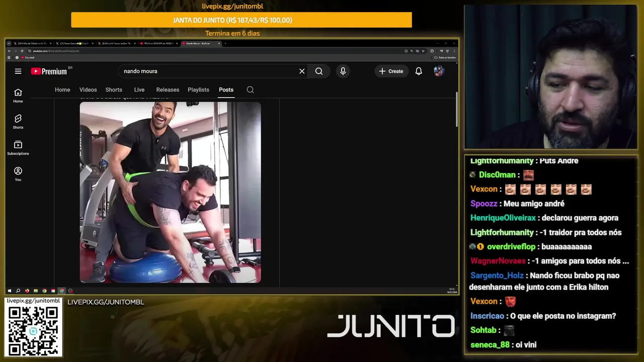Go to YouTube Premium home logo

click(x=49, y=71)
